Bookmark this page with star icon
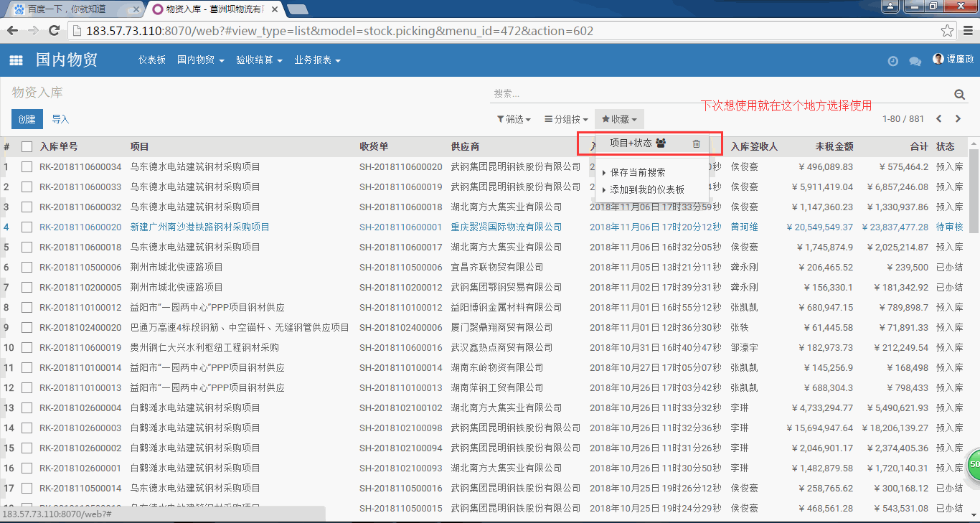Screen dimensions: 980x523 948,31
